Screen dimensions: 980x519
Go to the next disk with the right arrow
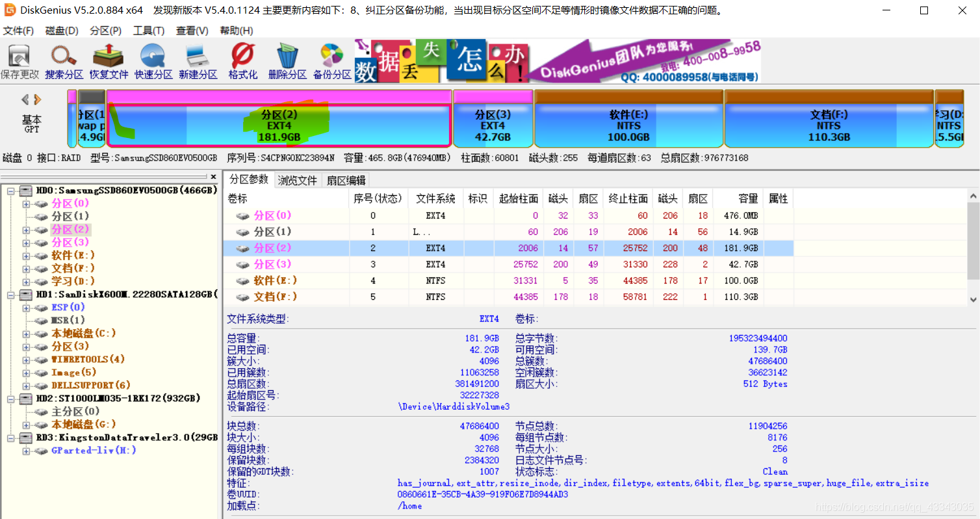coord(38,100)
